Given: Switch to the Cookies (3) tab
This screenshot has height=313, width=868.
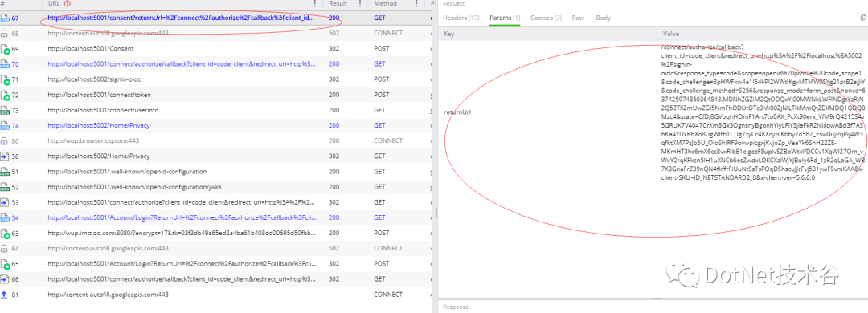Looking at the screenshot, I should pos(546,18).
